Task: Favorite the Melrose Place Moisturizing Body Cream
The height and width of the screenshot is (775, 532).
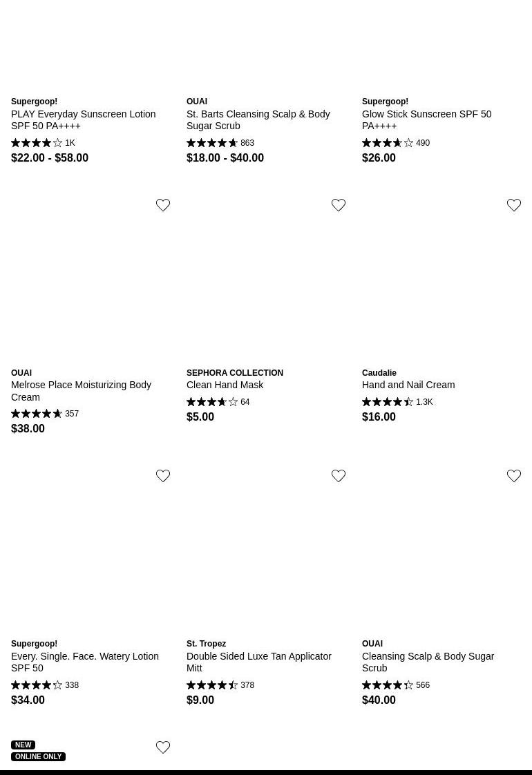Action: point(163,205)
